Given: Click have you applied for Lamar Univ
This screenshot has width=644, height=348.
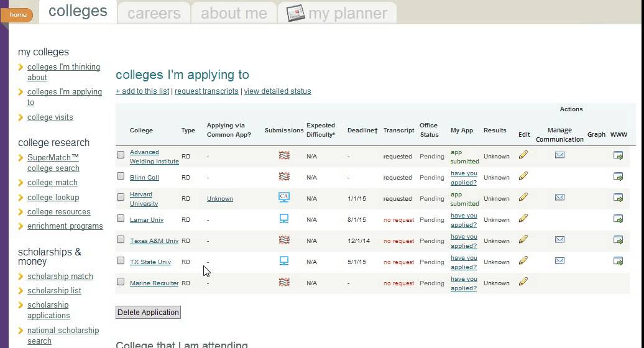Looking at the screenshot, I should 464,220.
